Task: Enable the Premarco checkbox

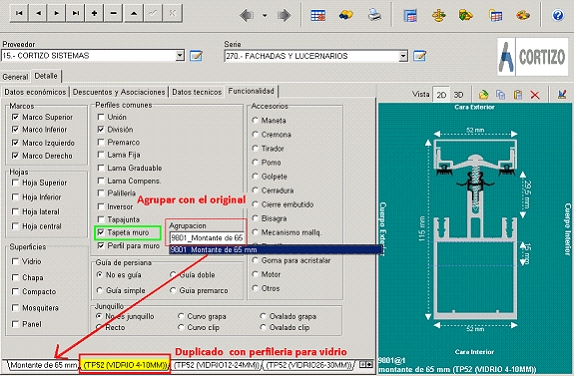Action: [101, 142]
